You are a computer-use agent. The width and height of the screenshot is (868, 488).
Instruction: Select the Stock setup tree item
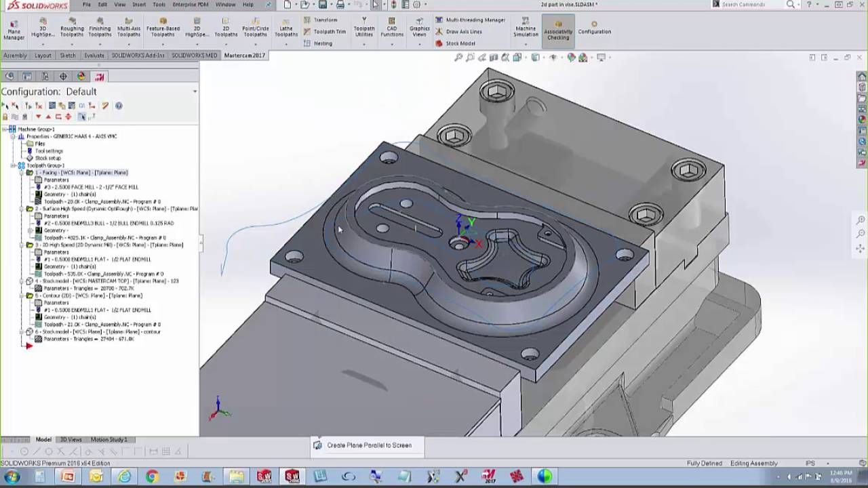(x=47, y=158)
